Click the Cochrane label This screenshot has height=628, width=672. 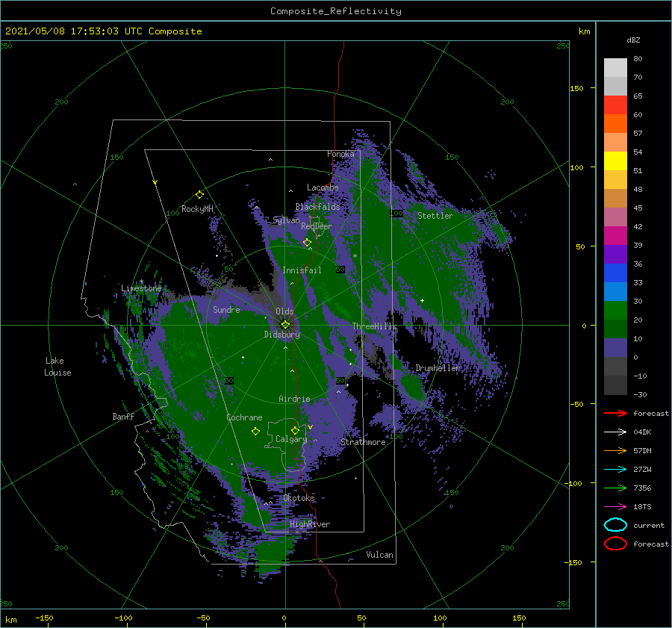click(x=244, y=417)
